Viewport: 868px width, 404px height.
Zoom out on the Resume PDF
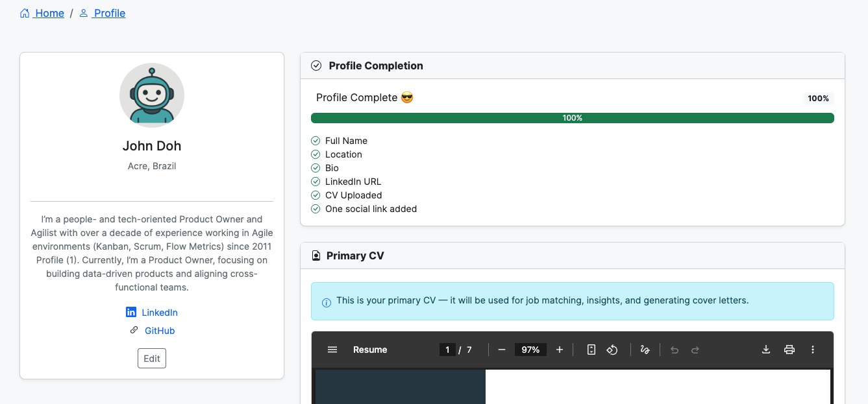tap(501, 350)
